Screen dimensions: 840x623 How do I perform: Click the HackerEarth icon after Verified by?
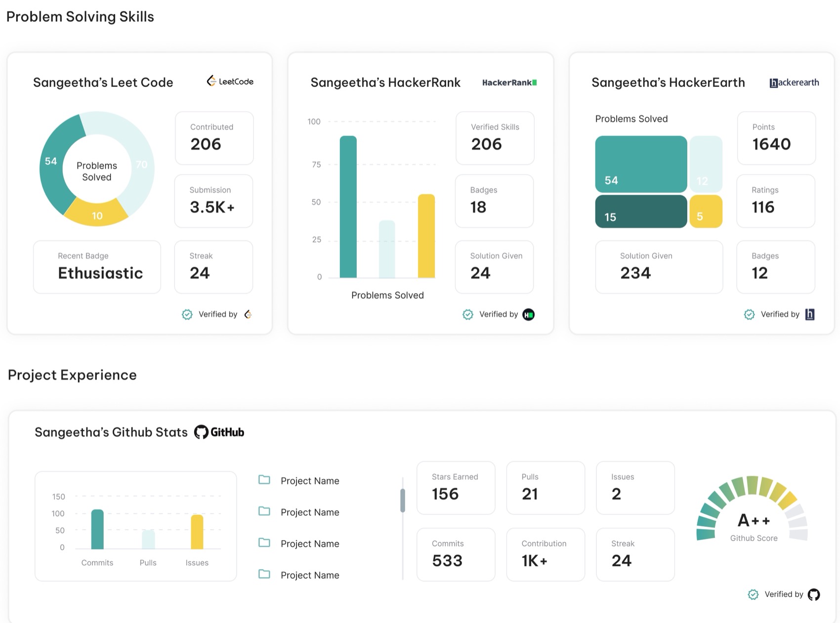coord(810,314)
